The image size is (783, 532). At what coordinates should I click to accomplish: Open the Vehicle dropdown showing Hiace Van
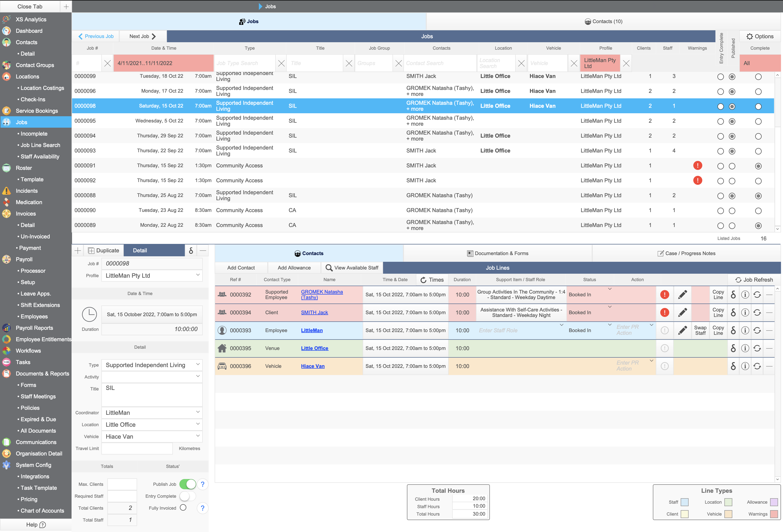152,436
